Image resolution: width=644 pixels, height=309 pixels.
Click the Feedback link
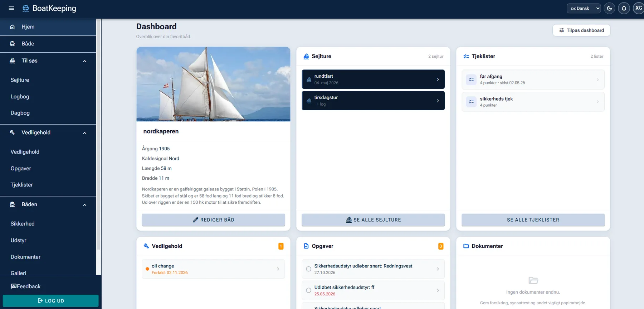tap(26, 286)
